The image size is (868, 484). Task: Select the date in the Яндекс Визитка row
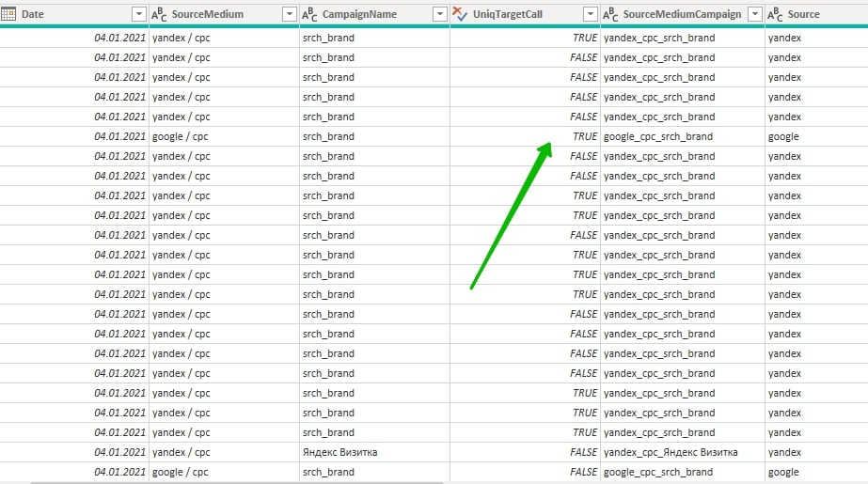point(74,452)
